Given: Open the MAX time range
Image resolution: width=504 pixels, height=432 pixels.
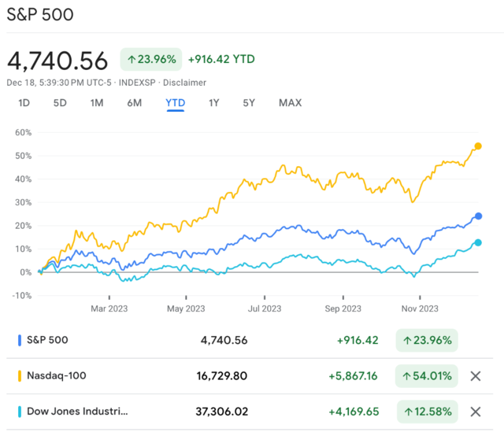Looking at the screenshot, I should click(290, 102).
